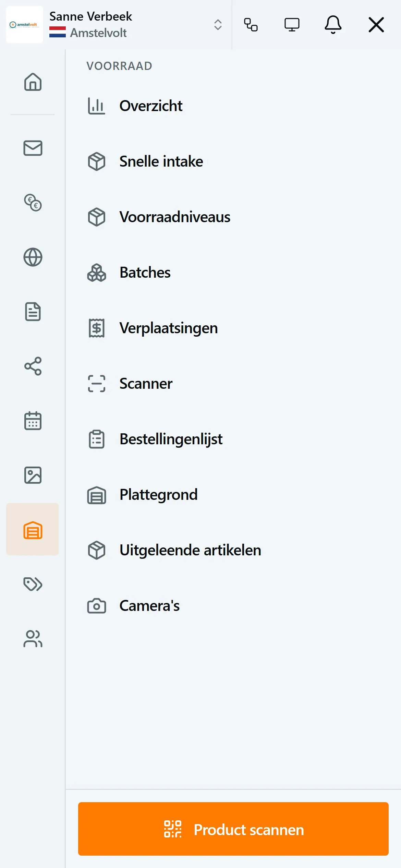The image size is (401, 868).
Task: Open the euro coins finance icon
Action: (33, 203)
